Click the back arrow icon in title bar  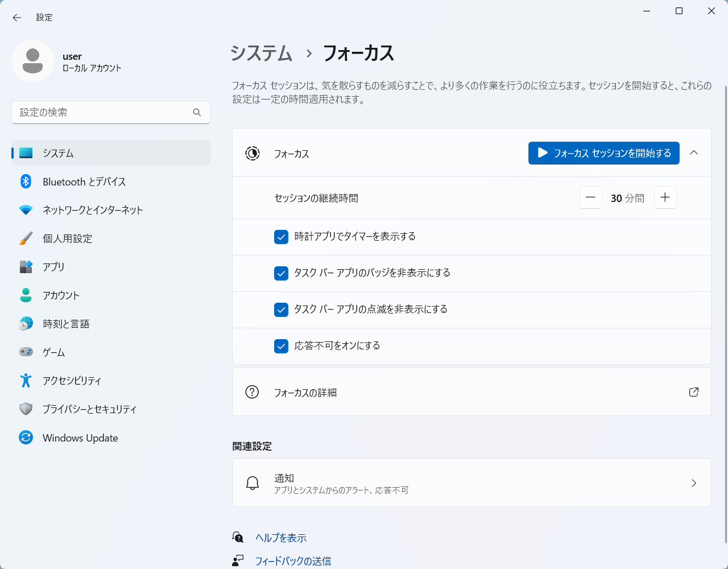(x=17, y=18)
